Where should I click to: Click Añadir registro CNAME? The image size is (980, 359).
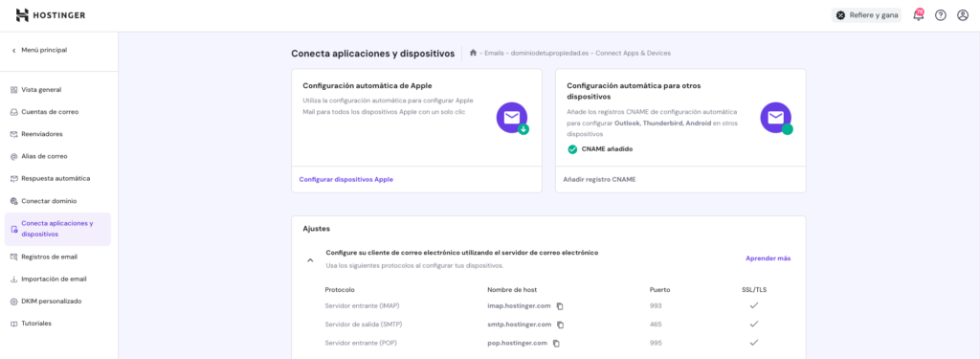tap(599, 180)
